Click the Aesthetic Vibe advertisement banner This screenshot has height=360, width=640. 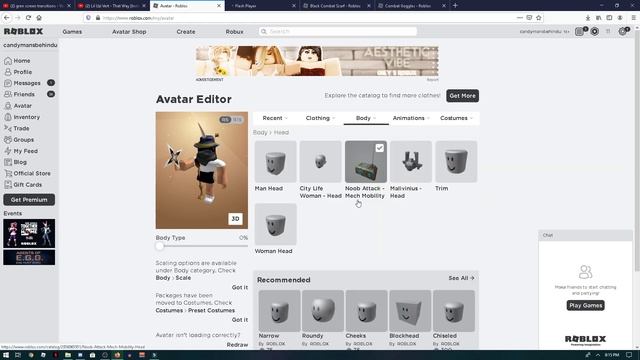[317, 61]
